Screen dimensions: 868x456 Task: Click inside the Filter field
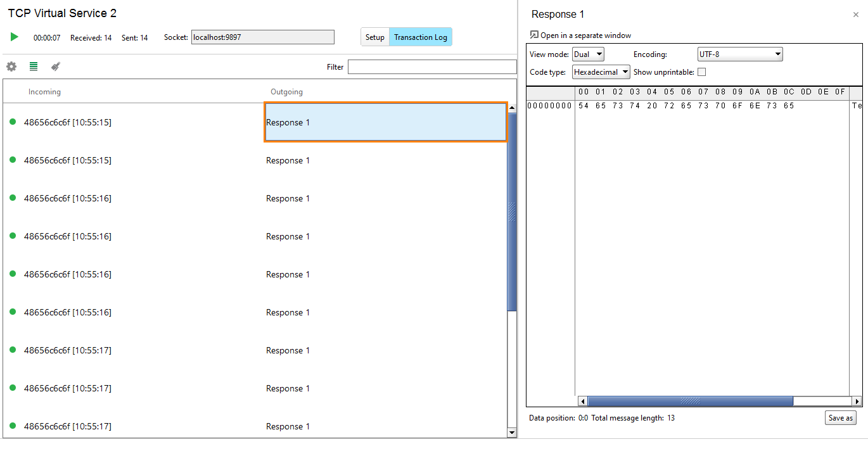(431, 66)
